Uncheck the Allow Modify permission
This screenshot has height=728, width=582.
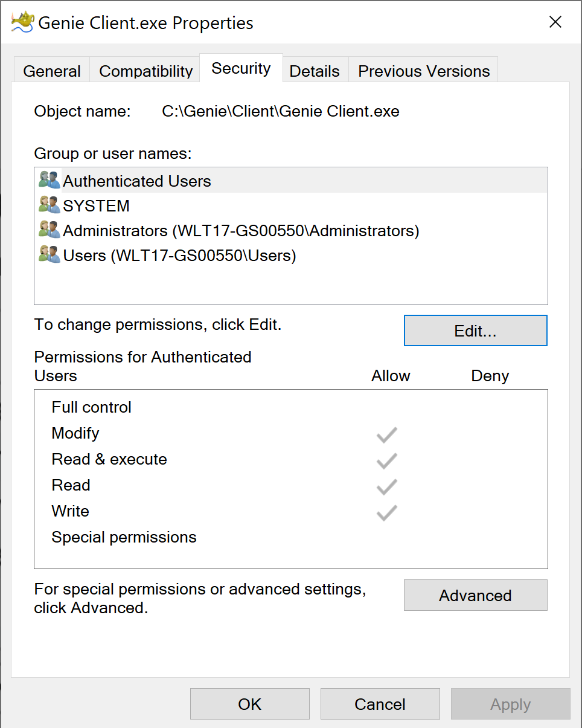click(386, 434)
